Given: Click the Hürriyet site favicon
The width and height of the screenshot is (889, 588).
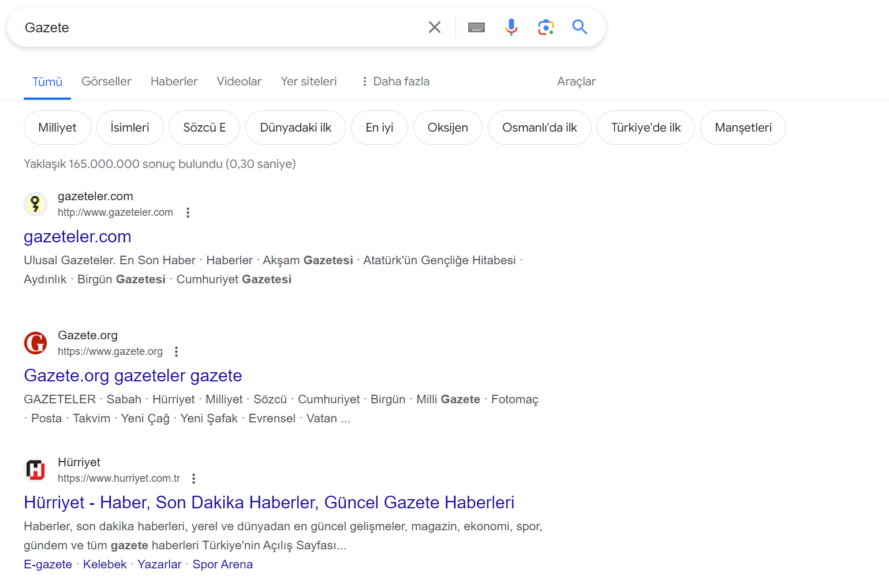Looking at the screenshot, I should (35, 470).
